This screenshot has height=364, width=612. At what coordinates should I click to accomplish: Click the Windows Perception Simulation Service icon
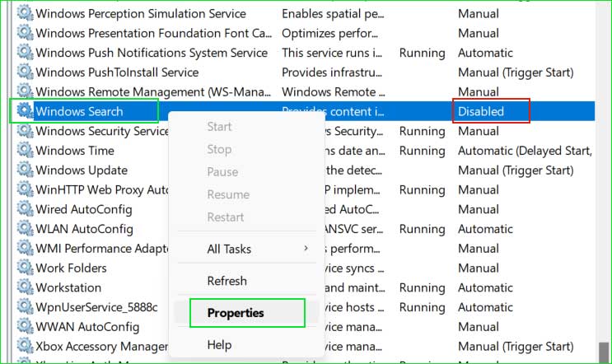point(25,14)
